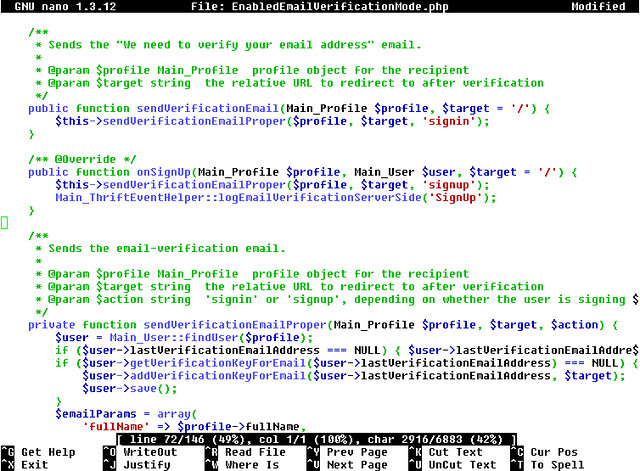640x471 pixels.
Task: Select the Exit shortcut label
Action: coord(34,465)
